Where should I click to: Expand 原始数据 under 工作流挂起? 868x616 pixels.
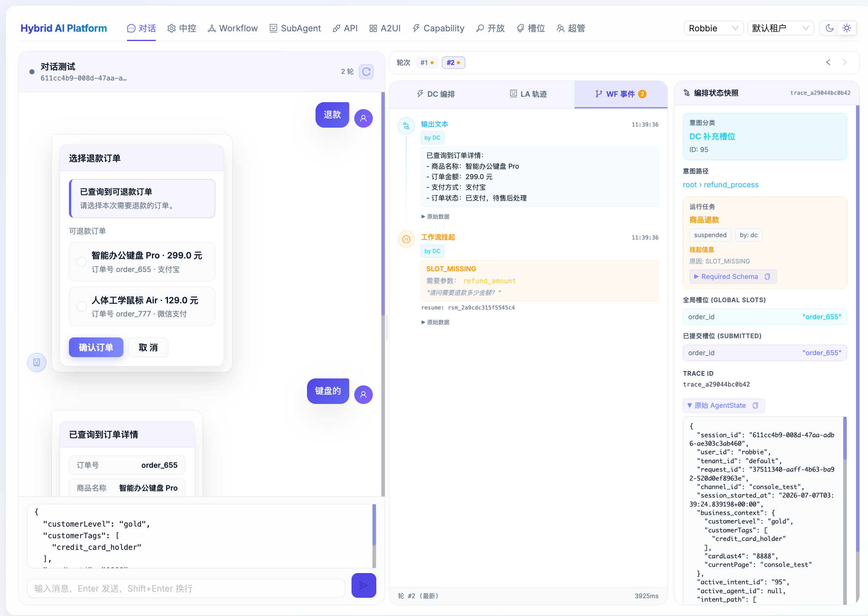coord(436,322)
